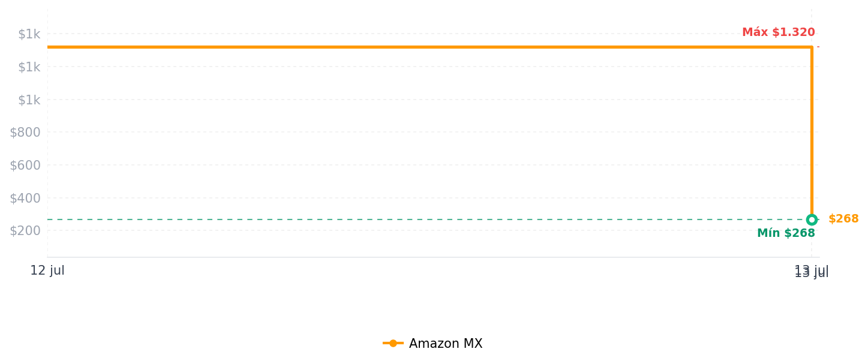Select the 13 jul x-axis date label
The height and width of the screenshot is (364, 868).
pyautogui.click(x=812, y=272)
